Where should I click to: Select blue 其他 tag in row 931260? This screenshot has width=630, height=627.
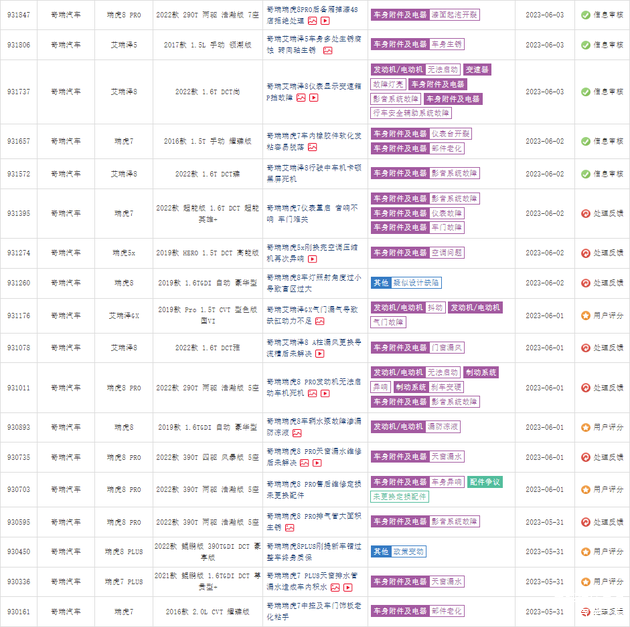(x=380, y=283)
